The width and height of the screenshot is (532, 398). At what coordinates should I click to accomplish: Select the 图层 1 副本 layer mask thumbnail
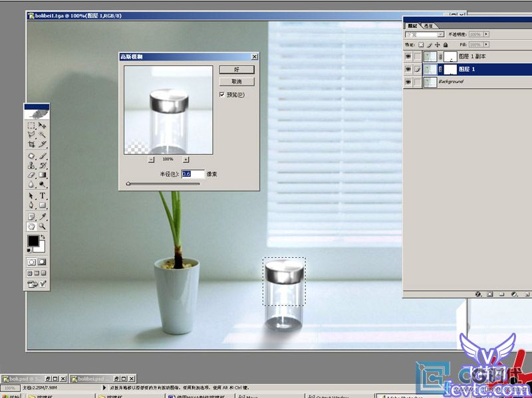click(x=451, y=56)
